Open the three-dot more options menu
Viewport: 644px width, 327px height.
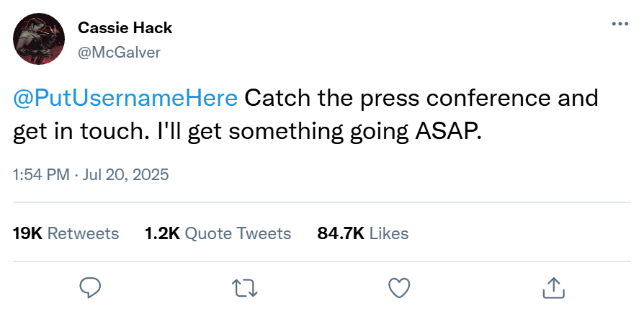point(619,24)
